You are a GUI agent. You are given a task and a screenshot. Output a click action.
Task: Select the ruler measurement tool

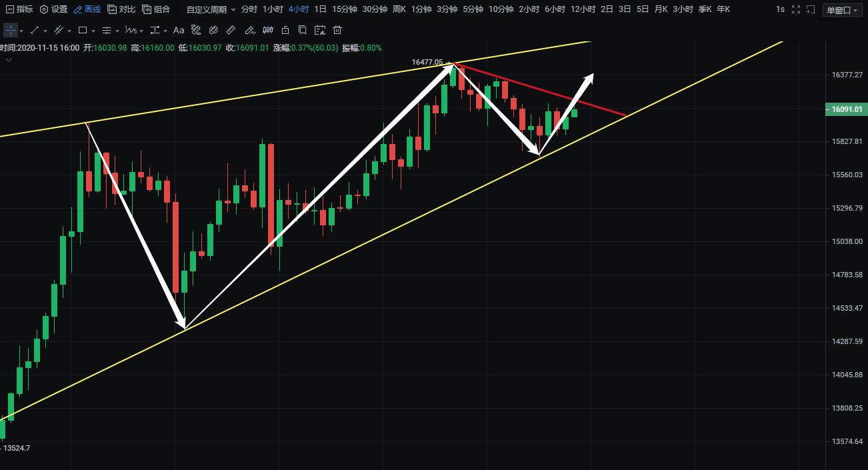(x=231, y=30)
